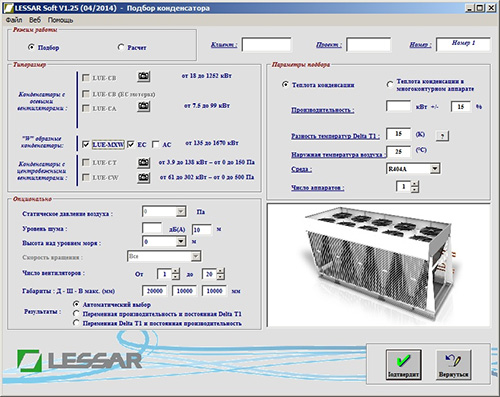The height and width of the screenshot is (397, 500).
Task: Select the Подбор mode radio button
Action: tap(31, 47)
